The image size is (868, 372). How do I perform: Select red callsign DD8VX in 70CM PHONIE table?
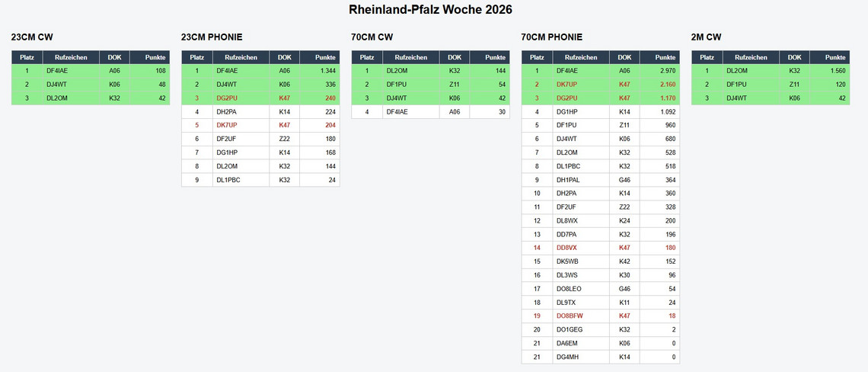567,248
